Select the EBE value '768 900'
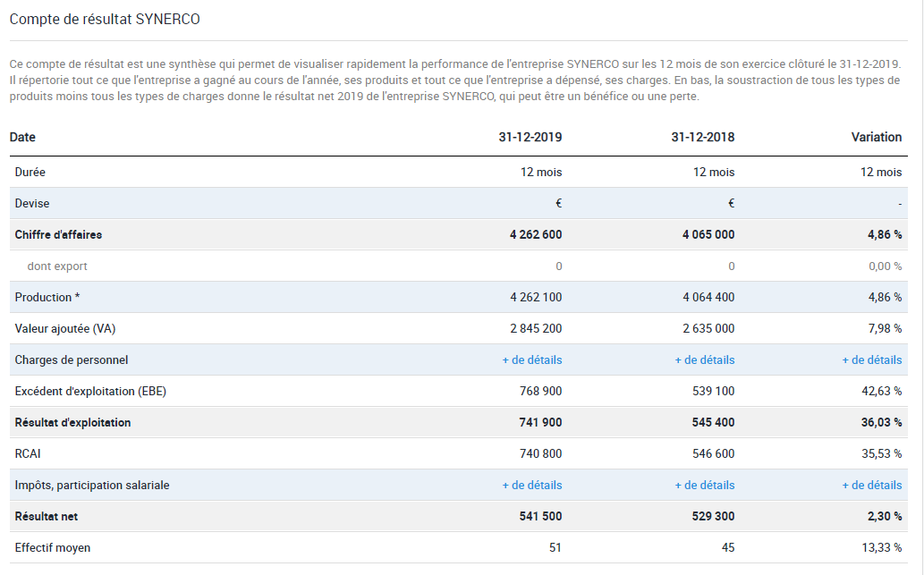This screenshot has height=575, width=924. (540, 391)
